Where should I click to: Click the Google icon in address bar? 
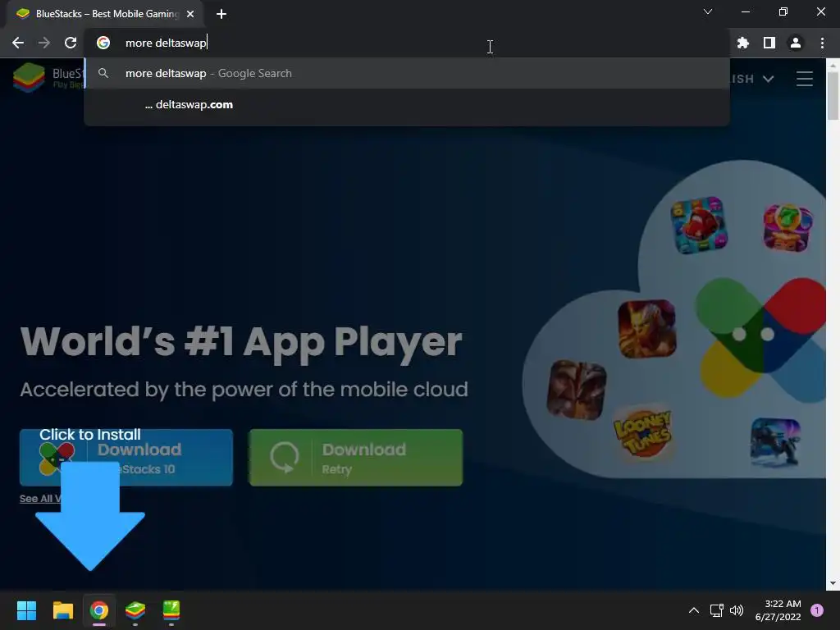click(103, 43)
